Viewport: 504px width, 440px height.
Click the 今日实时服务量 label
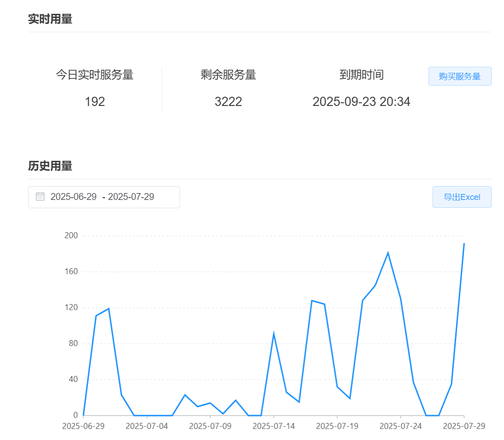tap(95, 75)
